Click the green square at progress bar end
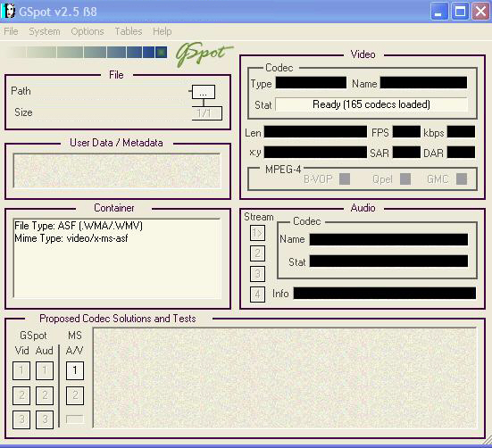This screenshot has width=492, height=448. 161,53
